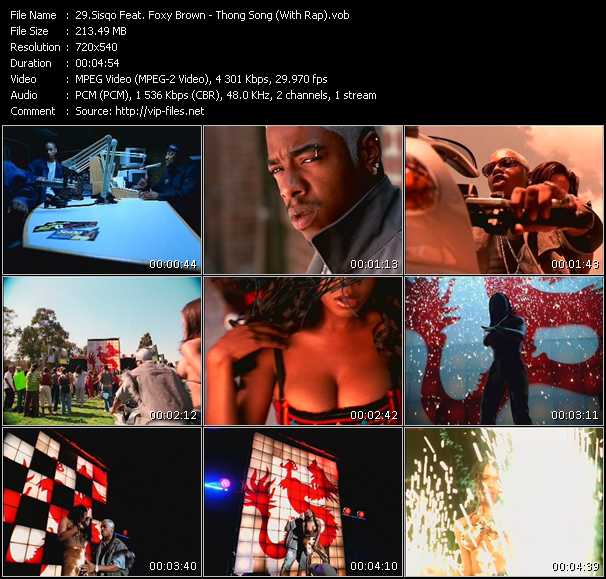Viewport: 606px width, 579px height.
Task: Click the 'Video' label
Action: 23,79
